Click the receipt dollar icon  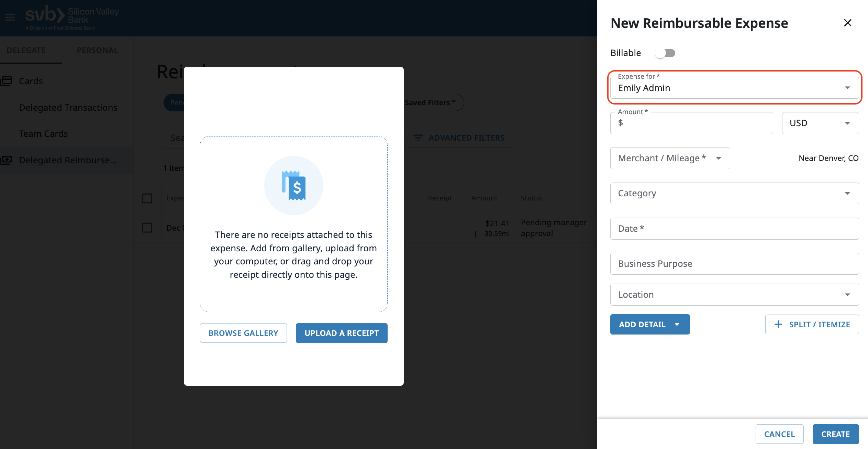pyautogui.click(x=293, y=186)
